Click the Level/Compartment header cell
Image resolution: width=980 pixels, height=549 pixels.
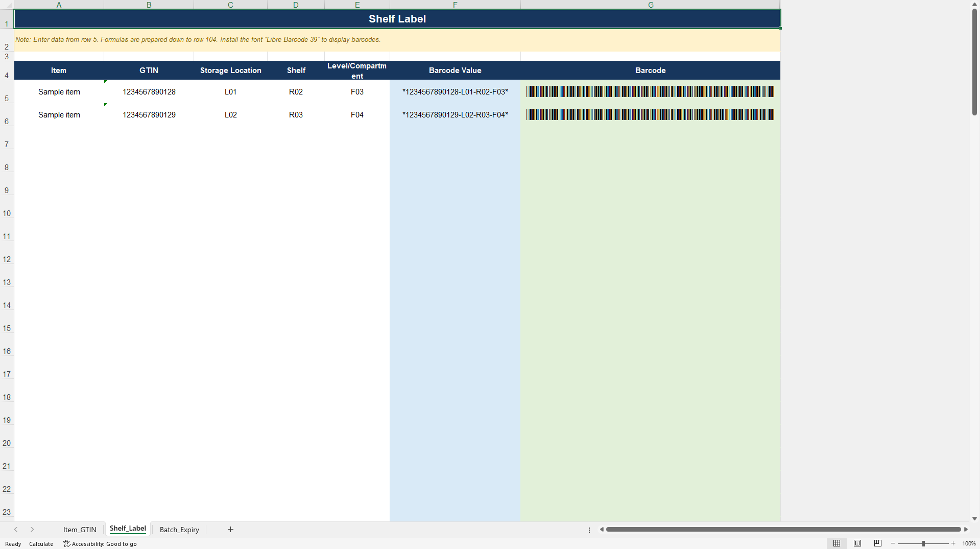pos(357,70)
